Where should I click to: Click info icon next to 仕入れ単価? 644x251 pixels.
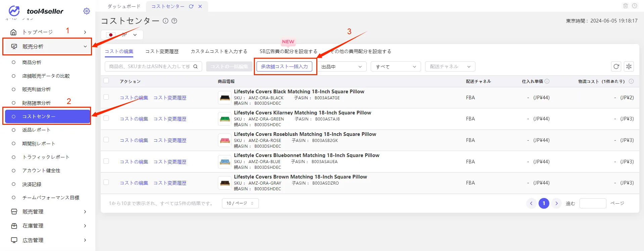(547, 81)
